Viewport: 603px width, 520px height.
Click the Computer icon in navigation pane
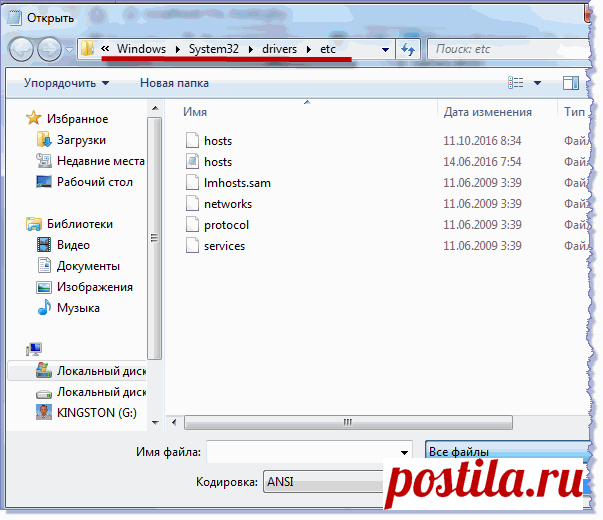(x=34, y=348)
